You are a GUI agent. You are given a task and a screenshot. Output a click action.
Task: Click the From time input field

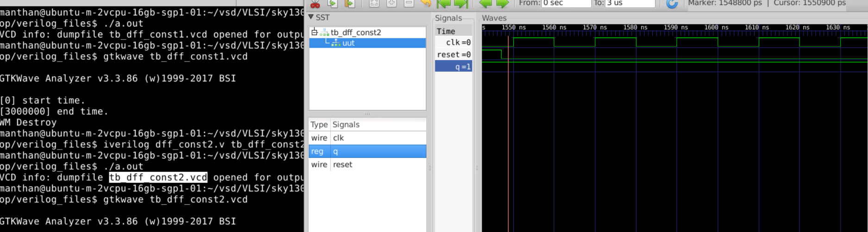[566, 3]
